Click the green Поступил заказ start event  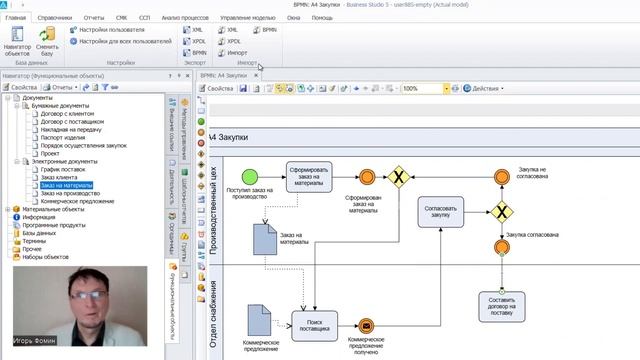(250, 177)
